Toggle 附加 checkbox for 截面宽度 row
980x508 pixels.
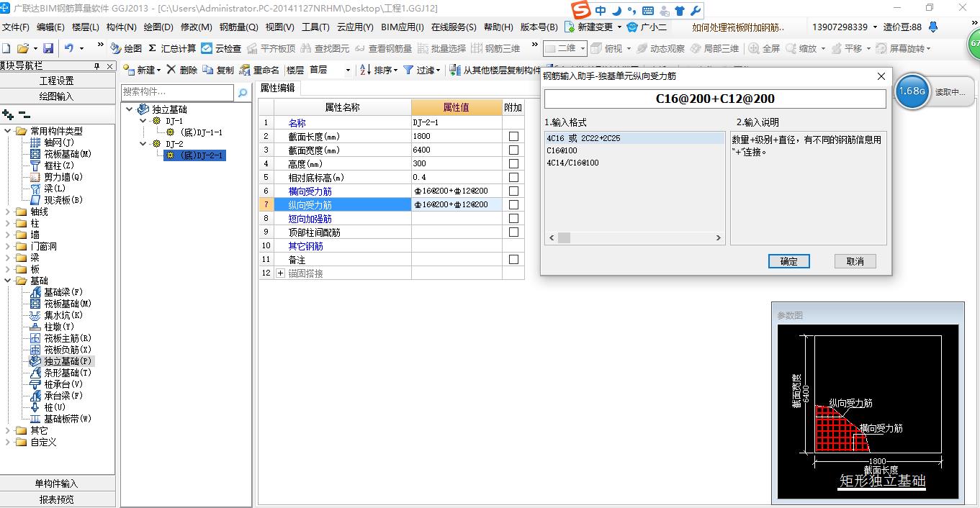[513, 150]
